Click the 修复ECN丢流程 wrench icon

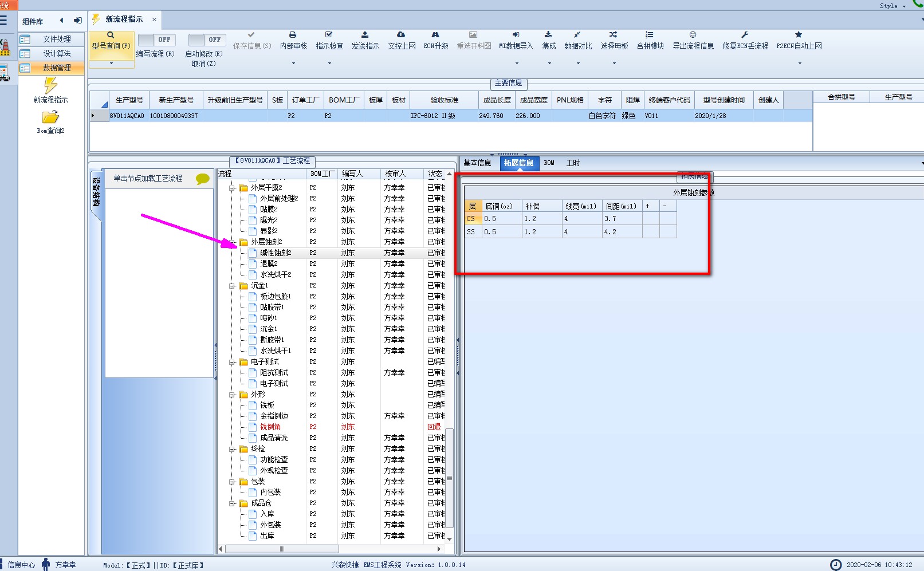pos(745,35)
